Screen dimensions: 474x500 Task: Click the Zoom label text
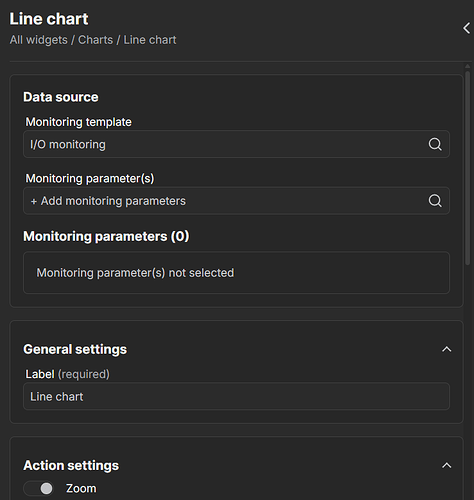[x=81, y=489]
